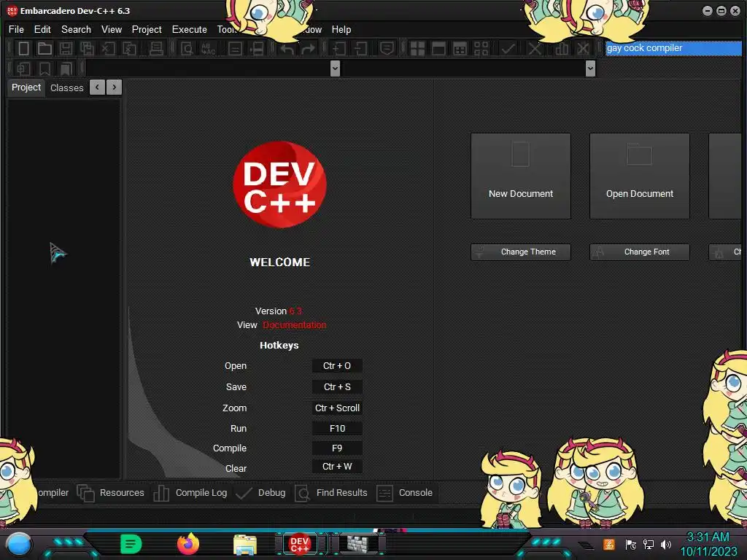Click the Insert snippet toolbar icon
747x560 pixels.
pos(23,69)
